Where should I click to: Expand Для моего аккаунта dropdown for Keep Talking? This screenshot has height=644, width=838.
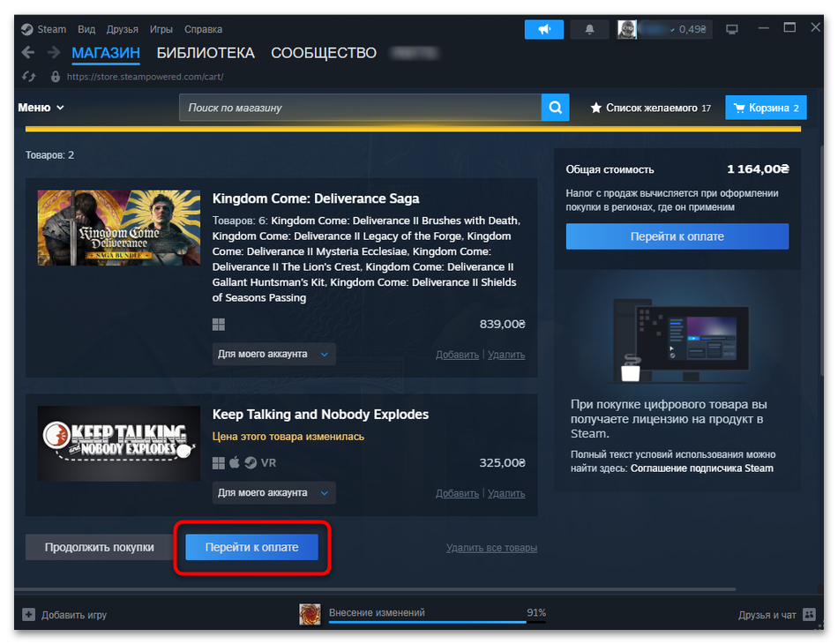pos(273,493)
